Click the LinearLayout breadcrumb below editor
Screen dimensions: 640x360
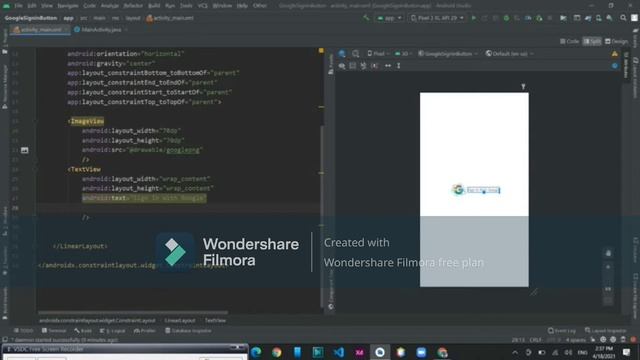[180, 320]
